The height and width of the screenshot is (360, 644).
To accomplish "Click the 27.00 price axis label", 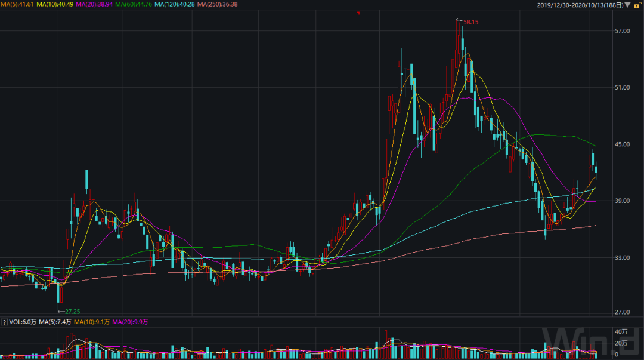I will coord(622,312).
